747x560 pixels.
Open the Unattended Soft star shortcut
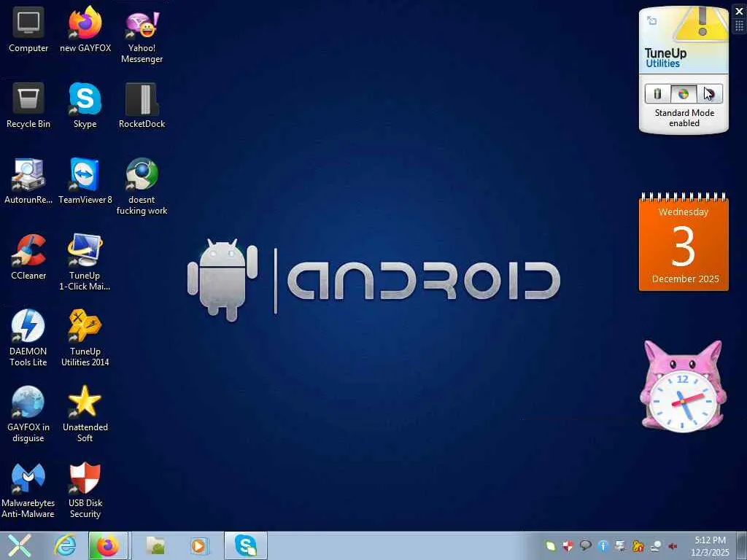click(85, 414)
